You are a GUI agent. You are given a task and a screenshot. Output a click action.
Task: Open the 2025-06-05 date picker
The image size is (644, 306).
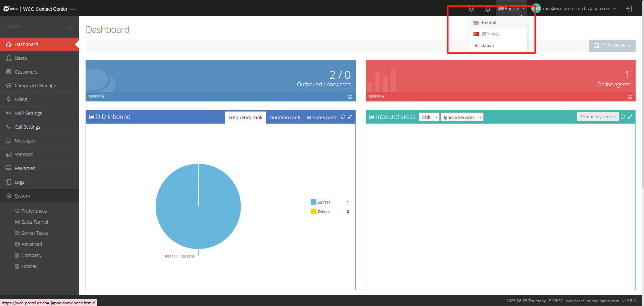coord(612,46)
